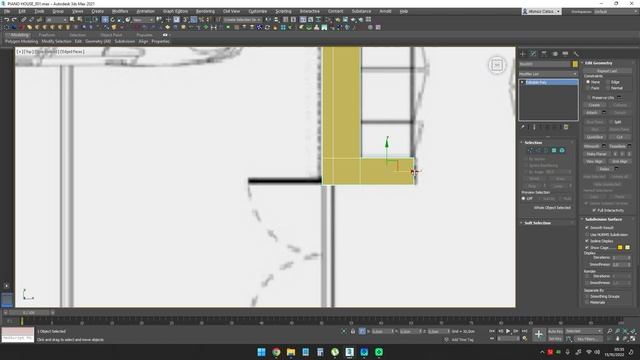This screenshot has width=640, height=360.
Task: Open the Modifier List dropdown
Action: point(548,74)
